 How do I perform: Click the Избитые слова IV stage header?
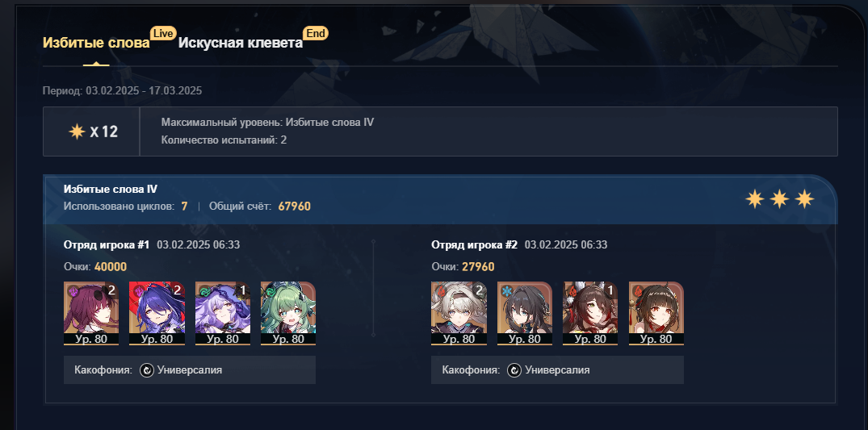(111, 190)
